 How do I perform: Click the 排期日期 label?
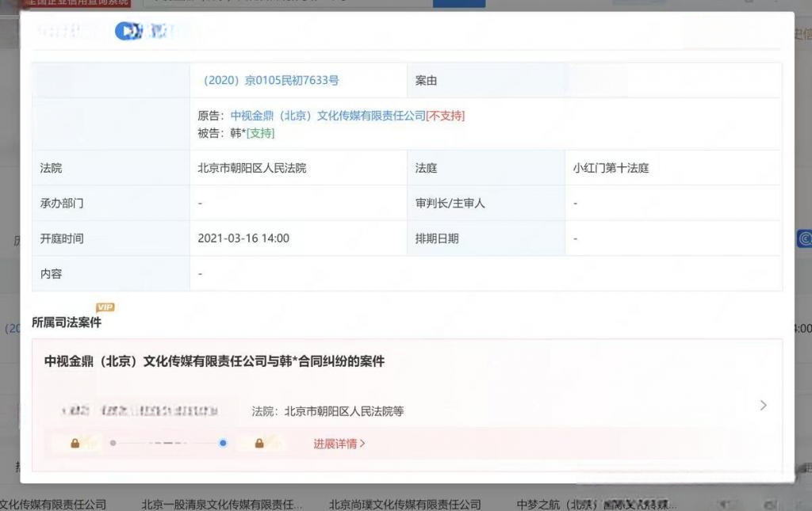point(437,238)
